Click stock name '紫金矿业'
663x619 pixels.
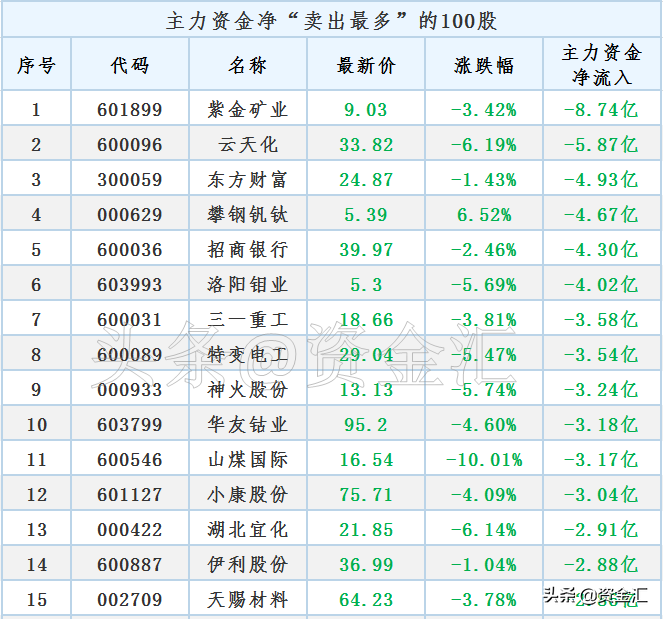[x=248, y=110]
